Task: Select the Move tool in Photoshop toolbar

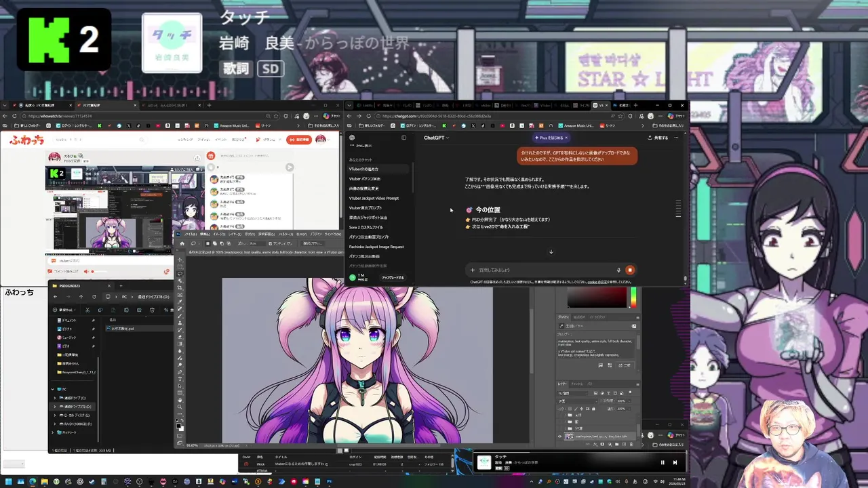Action: 180,260
